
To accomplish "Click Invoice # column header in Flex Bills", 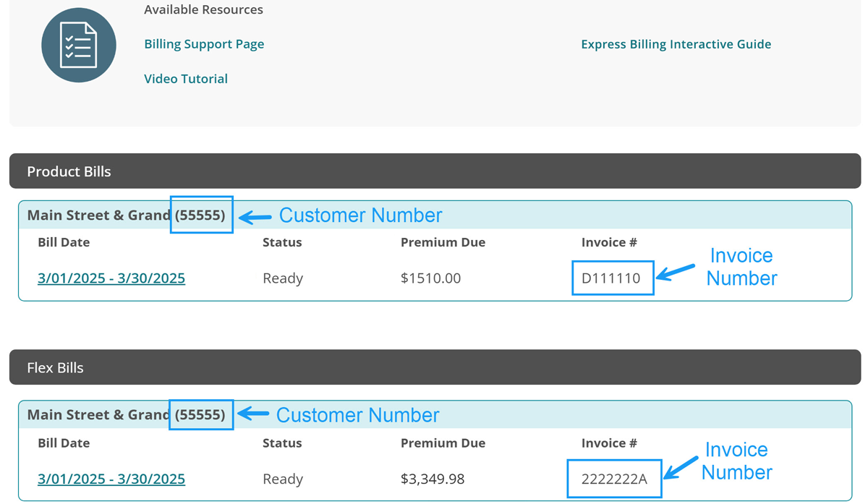I will click(x=609, y=443).
